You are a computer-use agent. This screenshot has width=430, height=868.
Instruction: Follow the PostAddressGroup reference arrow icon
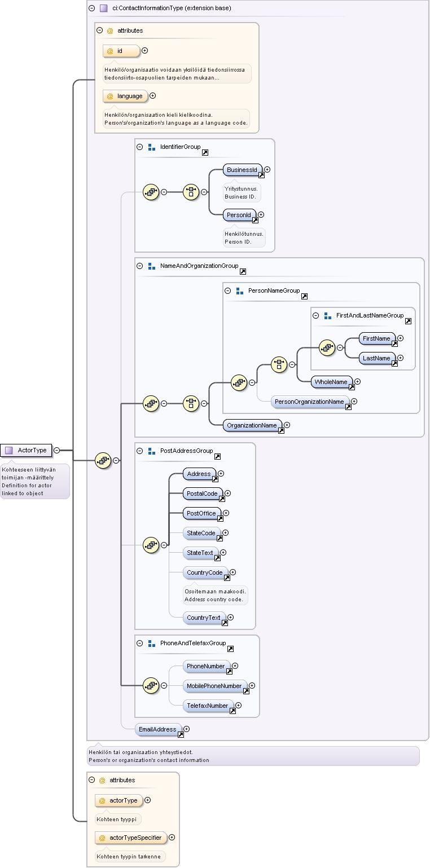[x=217, y=456]
